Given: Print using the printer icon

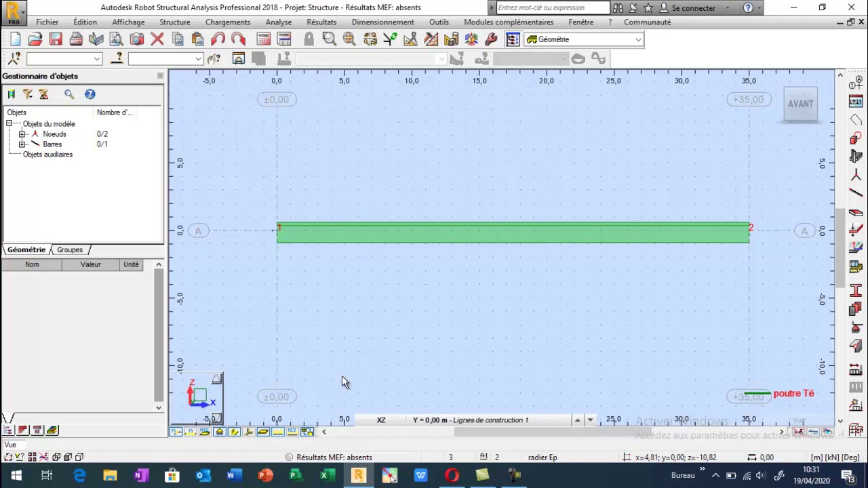Looking at the screenshot, I should [x=76, y=39].
